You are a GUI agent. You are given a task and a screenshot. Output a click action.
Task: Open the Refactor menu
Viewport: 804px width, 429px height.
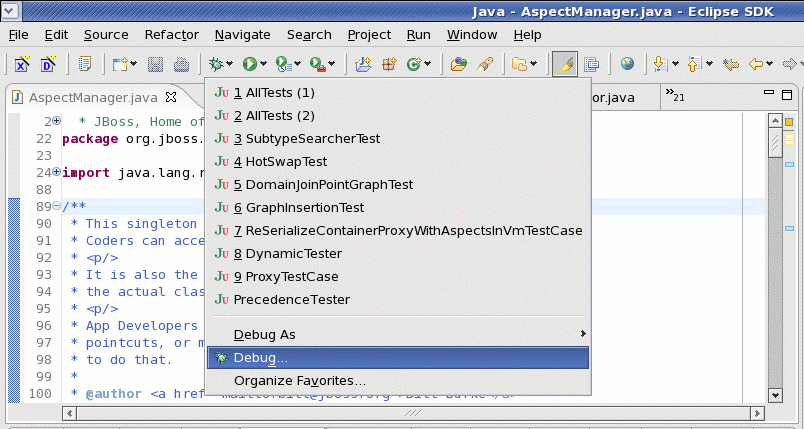tap(172, 35)
